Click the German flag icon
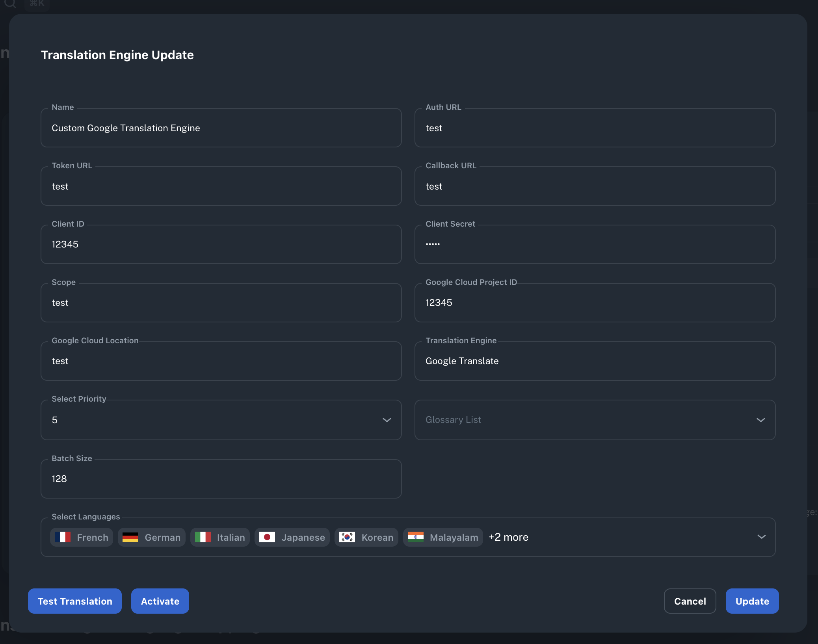Screen dimensions: 818x644 point(130,537)
